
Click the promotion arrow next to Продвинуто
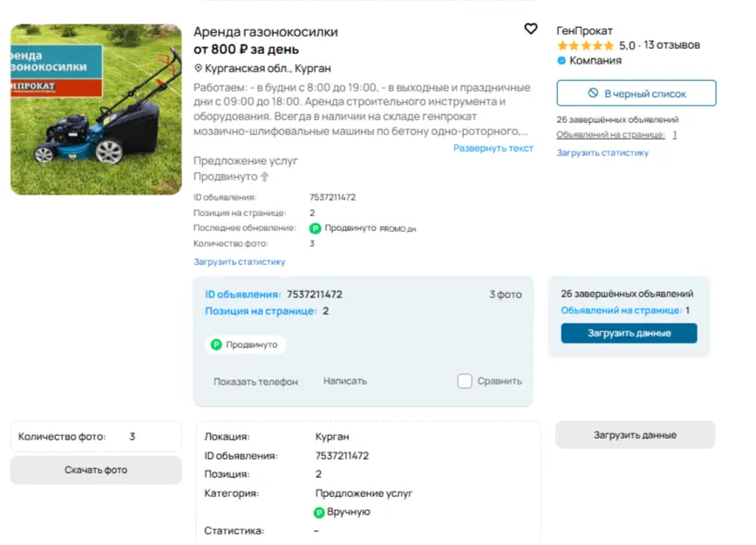coord(265,176)
